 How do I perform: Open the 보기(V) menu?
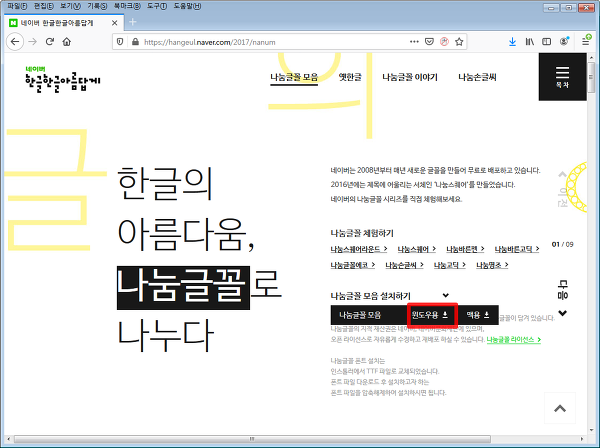70,6
